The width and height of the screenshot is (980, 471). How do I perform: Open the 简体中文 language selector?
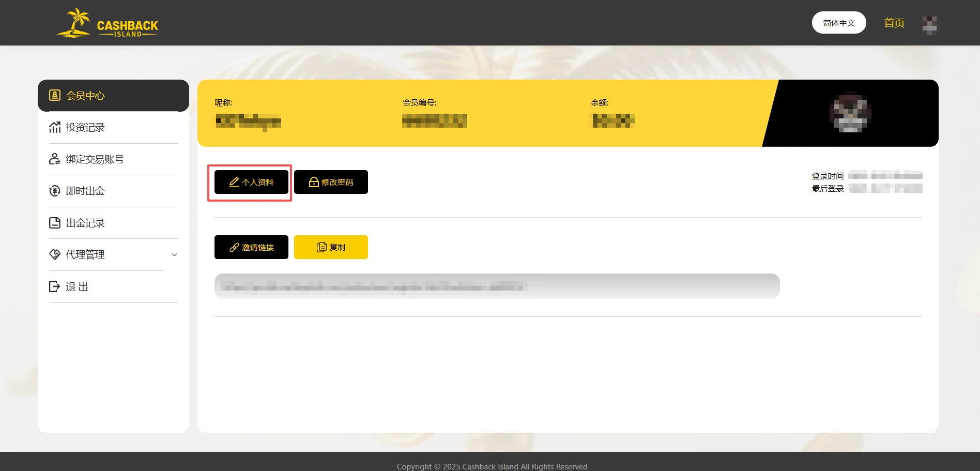pyautogui.click(x=838, y=23)
